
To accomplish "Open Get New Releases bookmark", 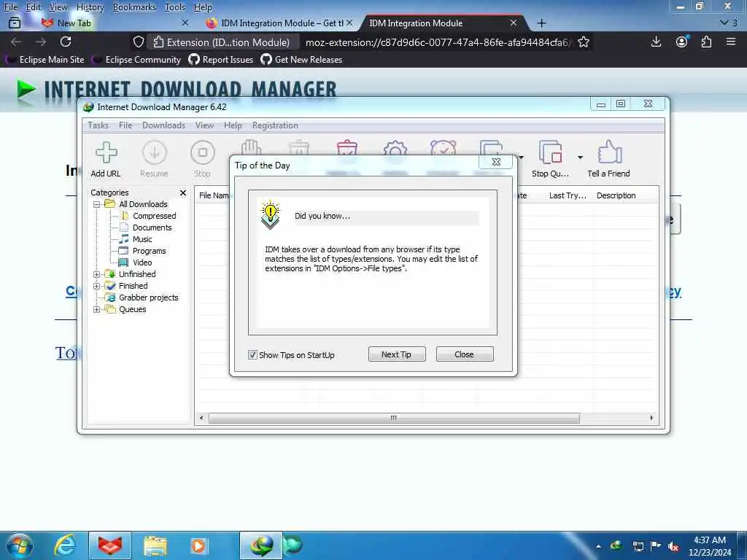I will (301, 60).
